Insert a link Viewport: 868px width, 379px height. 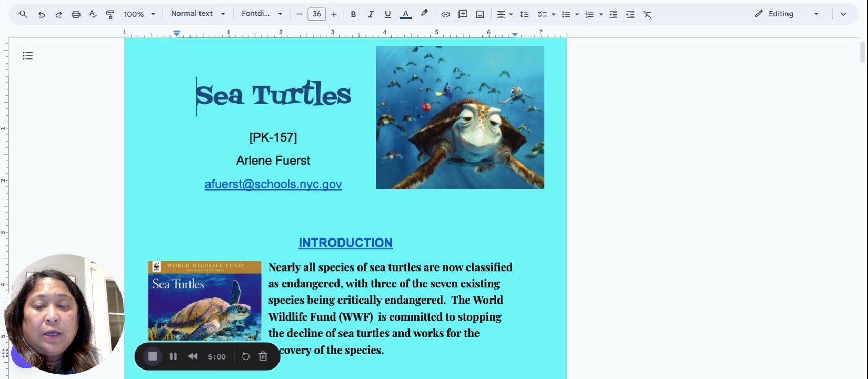(x=445, y=14)
